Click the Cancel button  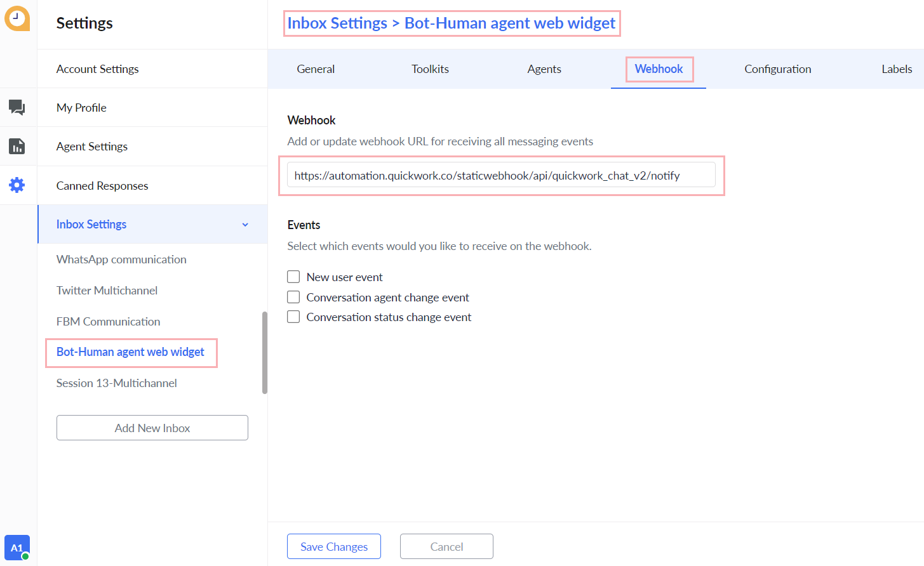tap(446, 546)
